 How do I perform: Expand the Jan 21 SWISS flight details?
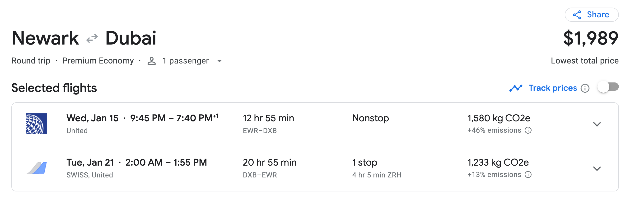click(597, 168)
